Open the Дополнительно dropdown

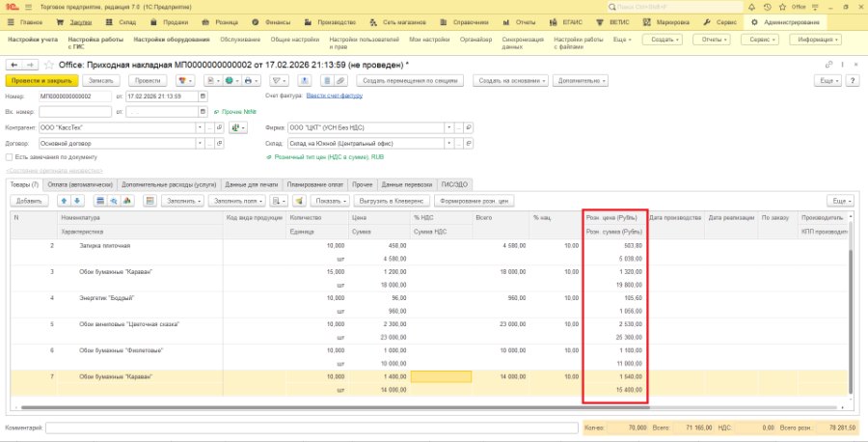[581, 81]
